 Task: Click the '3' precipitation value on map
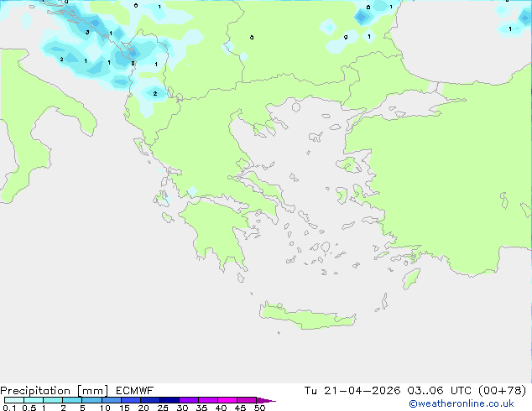tap(87, 32)
